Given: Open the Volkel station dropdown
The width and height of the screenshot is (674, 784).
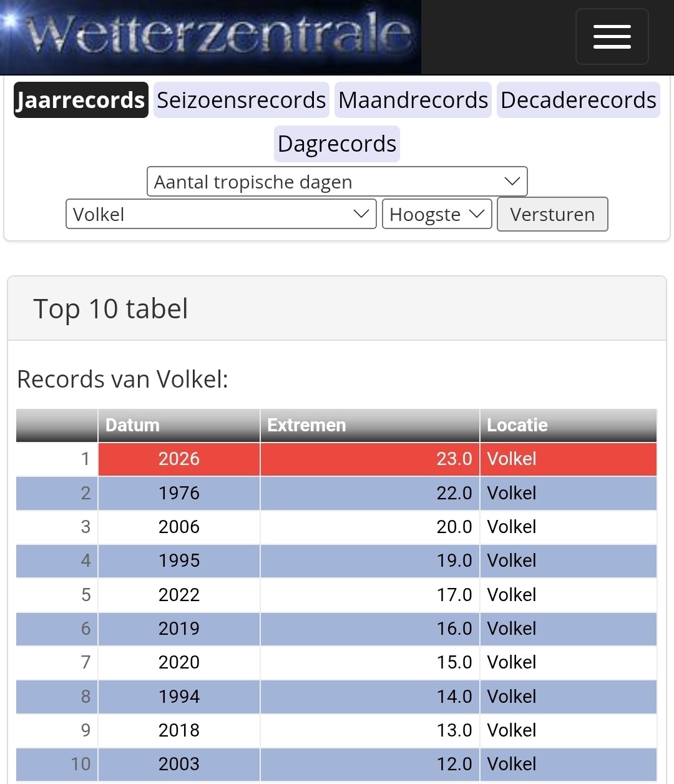Looking at the screenshot, I should [221, 214].
